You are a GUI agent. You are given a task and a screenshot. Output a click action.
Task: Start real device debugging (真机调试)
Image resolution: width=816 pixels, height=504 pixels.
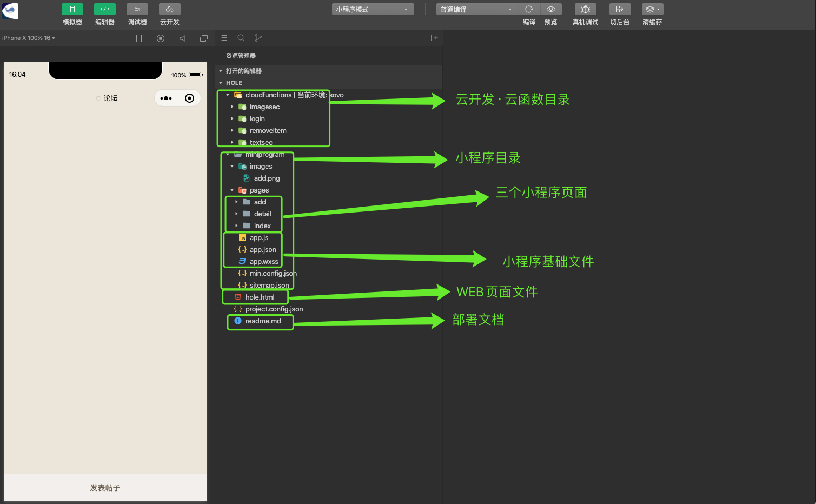click(586, 9)
